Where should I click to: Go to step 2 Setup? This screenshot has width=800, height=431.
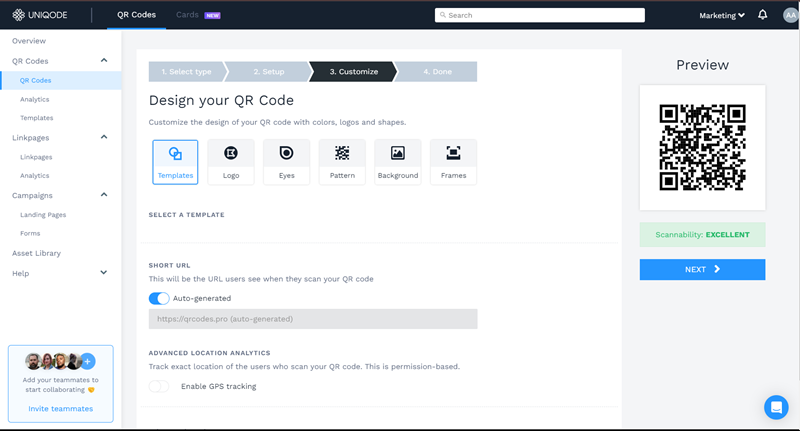click(269, 71)
